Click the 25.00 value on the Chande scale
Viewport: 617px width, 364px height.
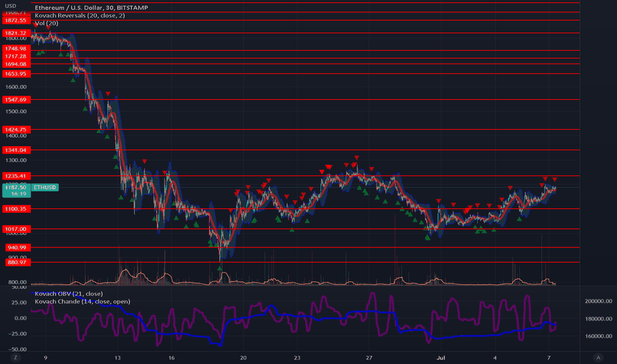point(19,302)
